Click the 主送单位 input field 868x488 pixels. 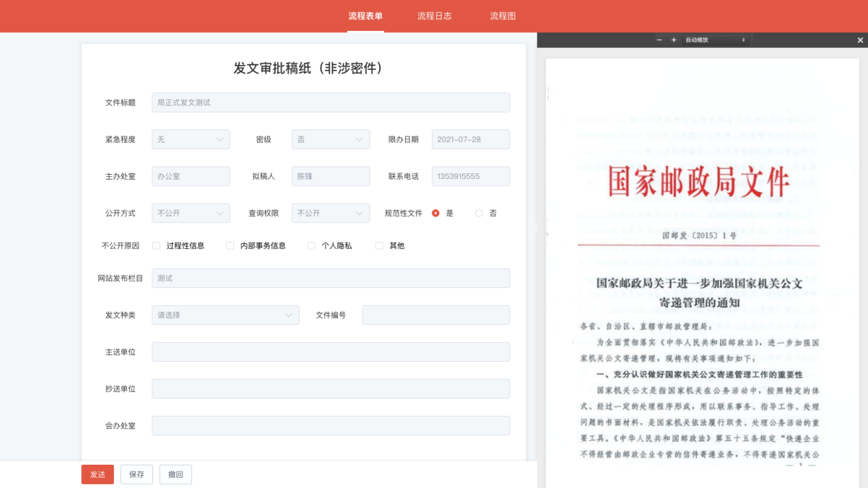(x=330, y=352)
